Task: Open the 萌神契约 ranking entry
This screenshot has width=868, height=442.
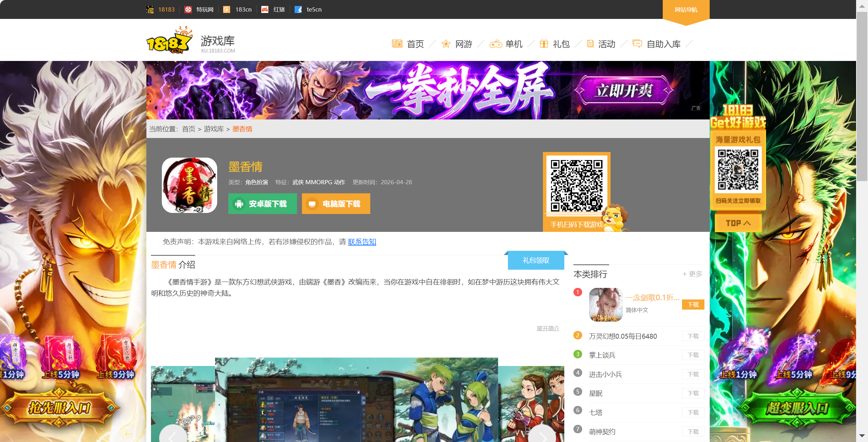Action: (602, 431)
